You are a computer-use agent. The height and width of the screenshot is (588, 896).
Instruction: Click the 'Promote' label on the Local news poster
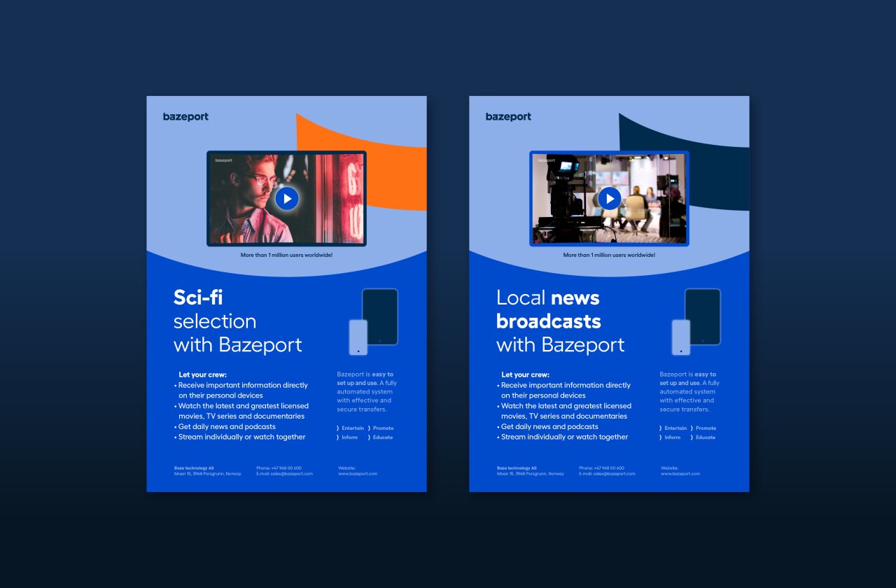[x=706, y=428]
